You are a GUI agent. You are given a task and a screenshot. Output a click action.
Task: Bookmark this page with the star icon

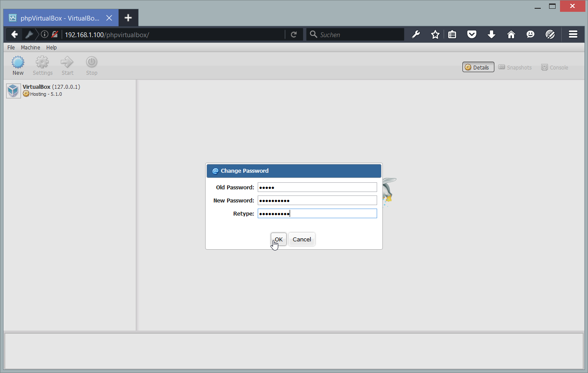[435, 35]
